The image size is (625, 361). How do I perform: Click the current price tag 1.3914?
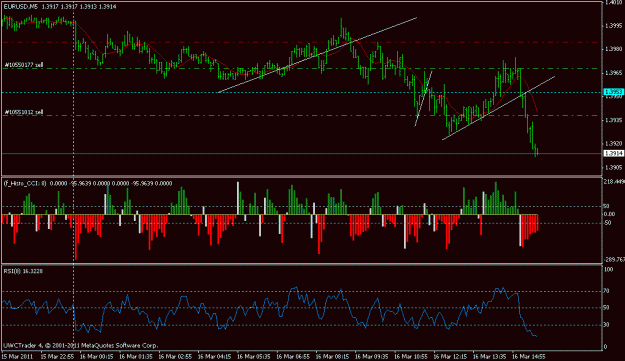tap(613, 153)
